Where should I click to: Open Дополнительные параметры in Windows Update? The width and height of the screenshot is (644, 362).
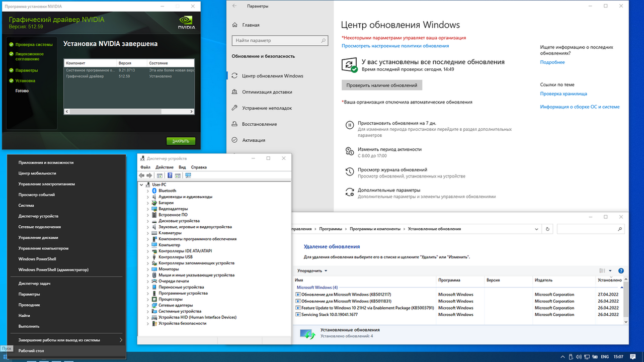click(x=388, y=191)
